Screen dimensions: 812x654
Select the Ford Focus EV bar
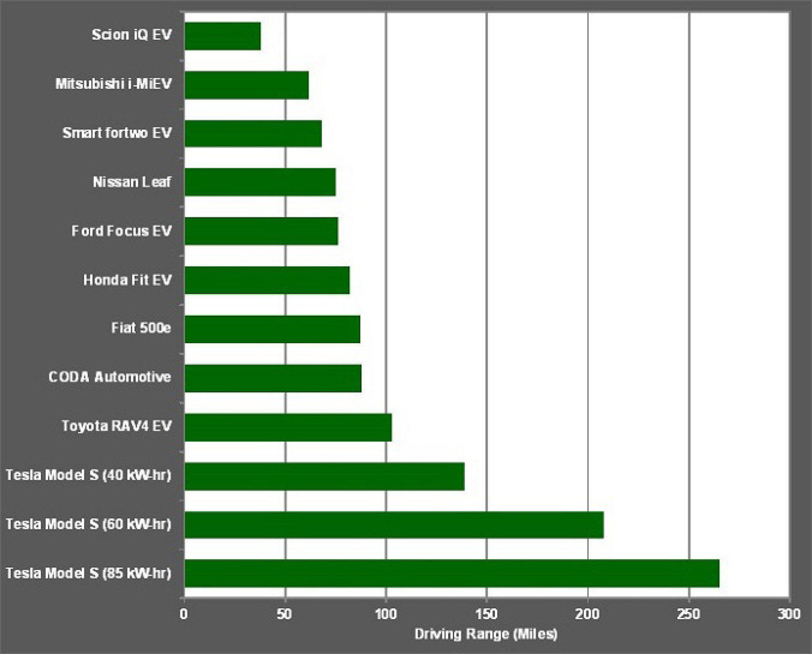tap(261, 231)
